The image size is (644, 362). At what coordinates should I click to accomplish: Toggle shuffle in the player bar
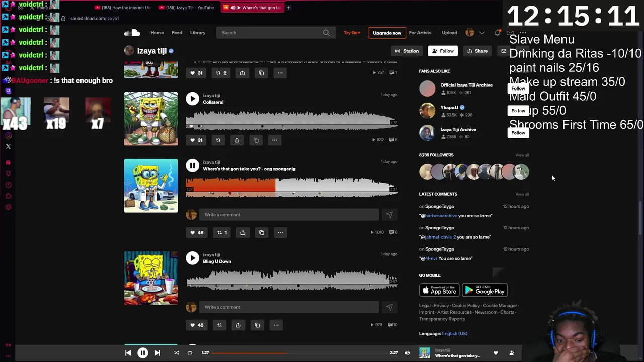pyautogui.click(x=176, y=353)
